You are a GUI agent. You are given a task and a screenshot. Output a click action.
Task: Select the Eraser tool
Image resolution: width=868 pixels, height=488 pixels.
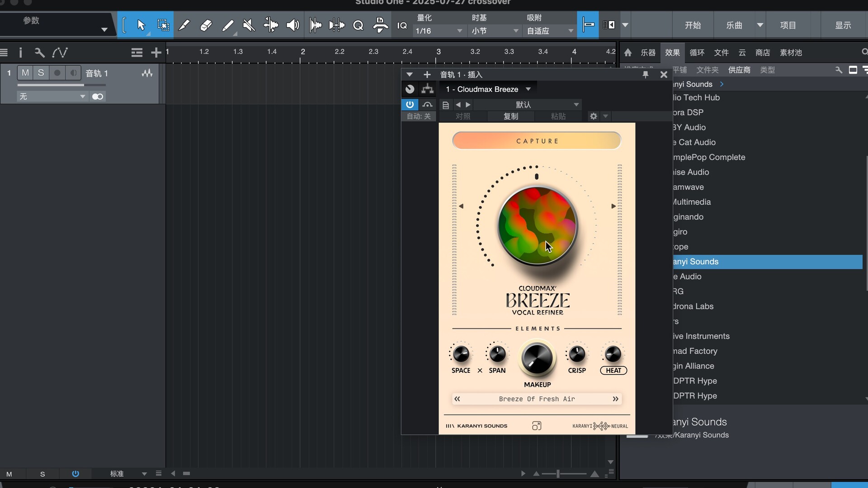pyautogui.click(x=206, y=25)
